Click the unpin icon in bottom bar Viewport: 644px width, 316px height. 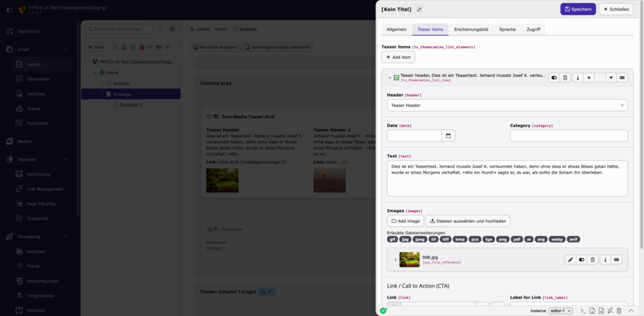tap(610, 311)
